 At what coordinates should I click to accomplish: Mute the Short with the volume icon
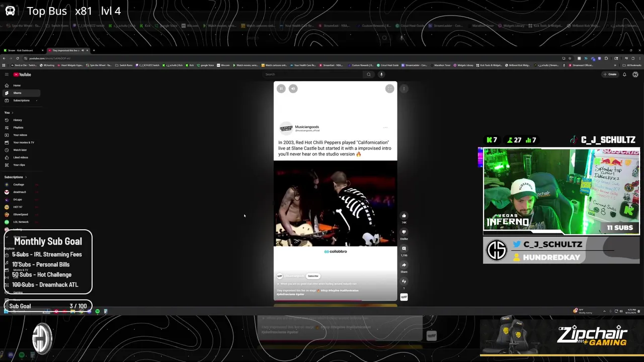click(x=293, y=88)
